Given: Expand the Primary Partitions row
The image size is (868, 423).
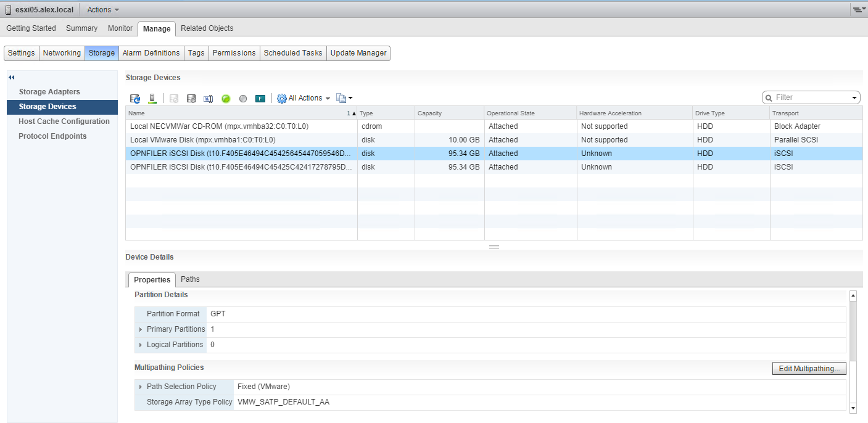Looking at the screenshot, I should tap(141, 329).
